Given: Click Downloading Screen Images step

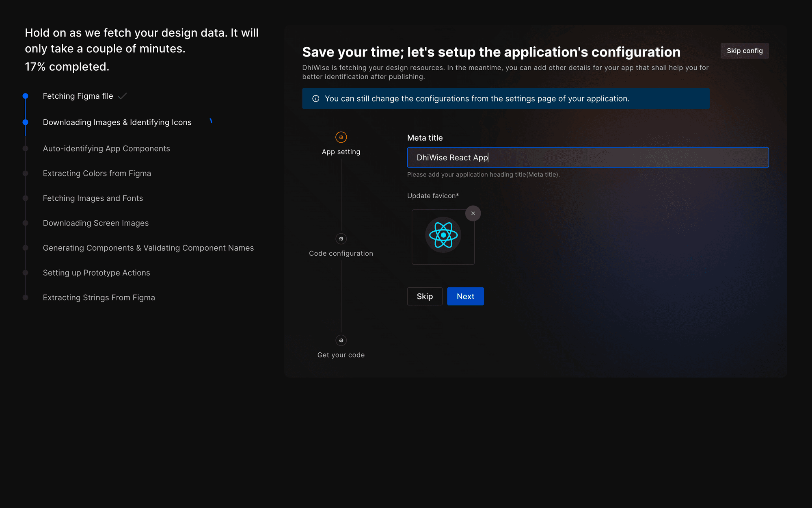Looking at the screenshot, I should pos(96,223).
